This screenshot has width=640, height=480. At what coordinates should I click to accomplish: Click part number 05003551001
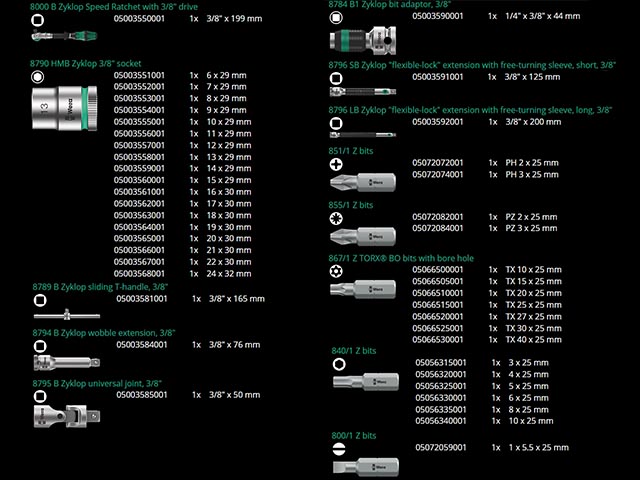[139, 76]
